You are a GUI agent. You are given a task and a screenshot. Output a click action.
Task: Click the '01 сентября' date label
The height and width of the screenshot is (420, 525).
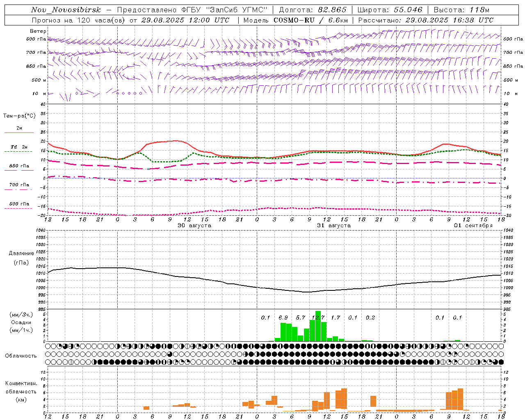pyautogui.click(x=473, y=226)
